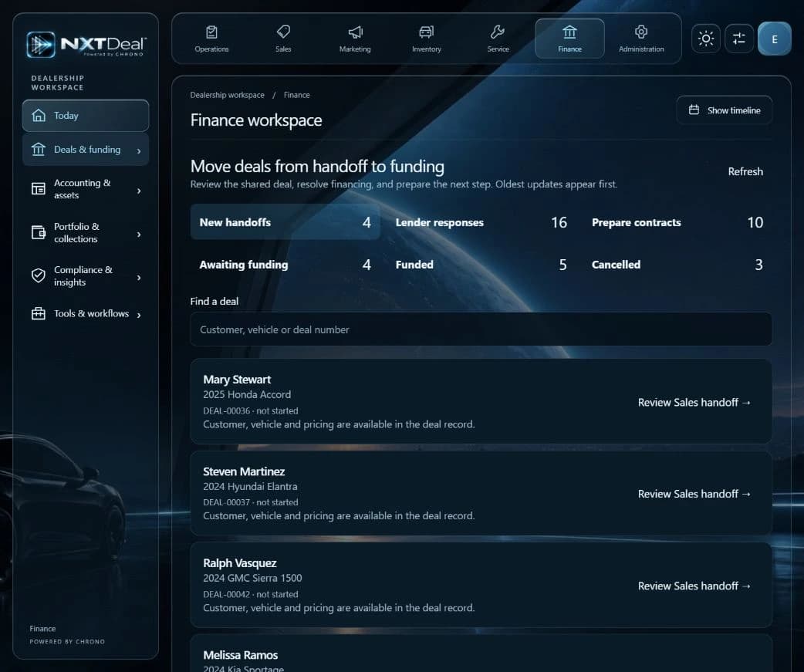Image resolution: width=804 pixels, height=672 pixels.
Task: Click the 2024 GMC Sierra 1500 text
Action: (252, 578)
